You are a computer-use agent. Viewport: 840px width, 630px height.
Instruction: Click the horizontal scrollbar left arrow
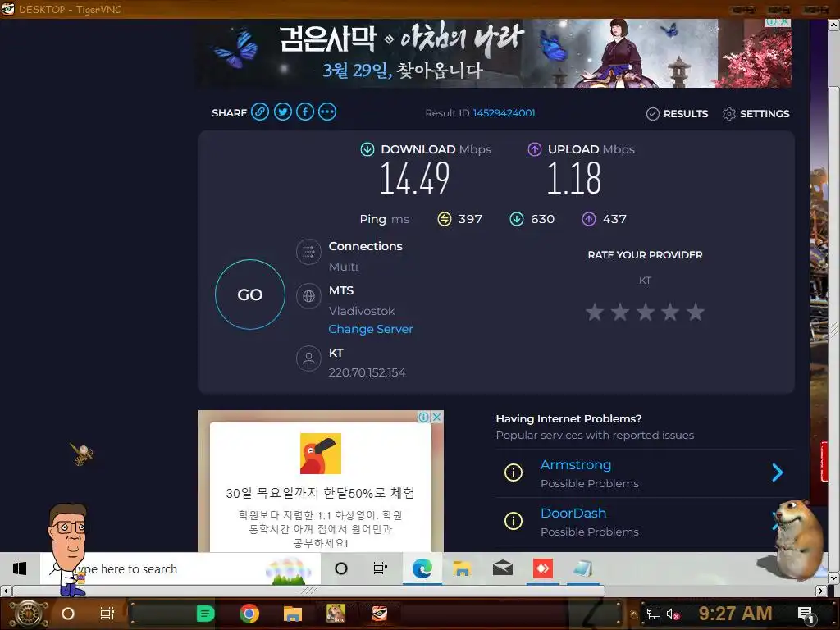click(x=6, y=591)
